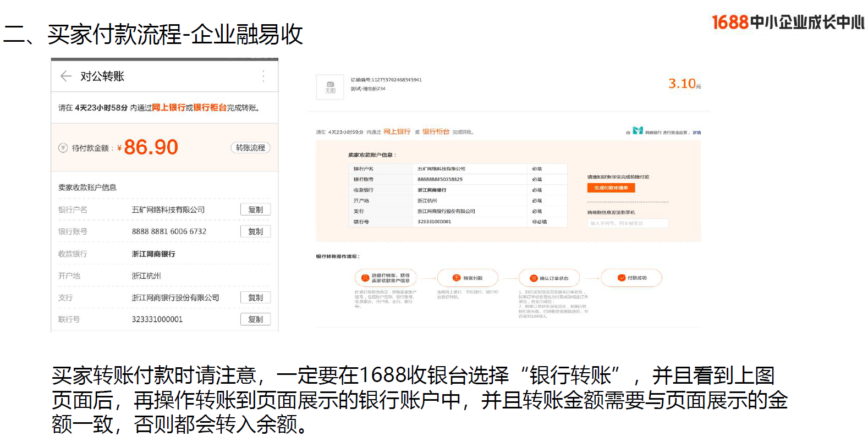
Task: Copy the 支行 浙江网商银行股份有限公司
Action: click(255, 297)
